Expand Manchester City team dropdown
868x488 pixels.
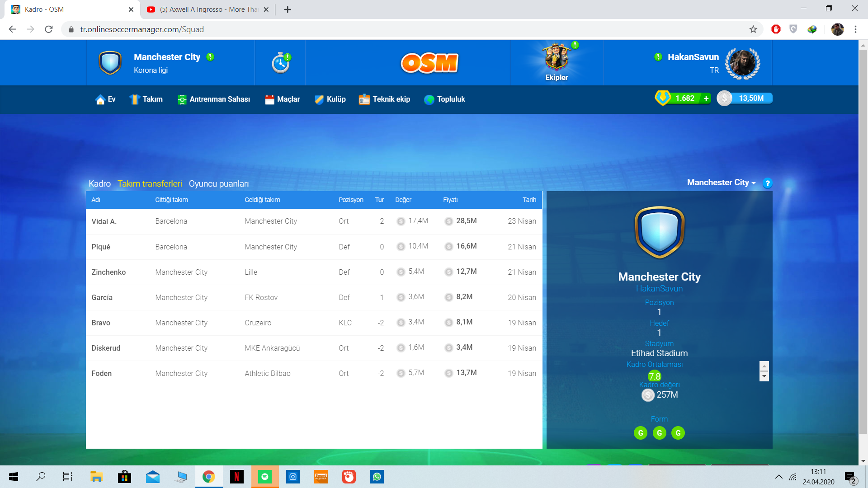(x=721, y=183)
